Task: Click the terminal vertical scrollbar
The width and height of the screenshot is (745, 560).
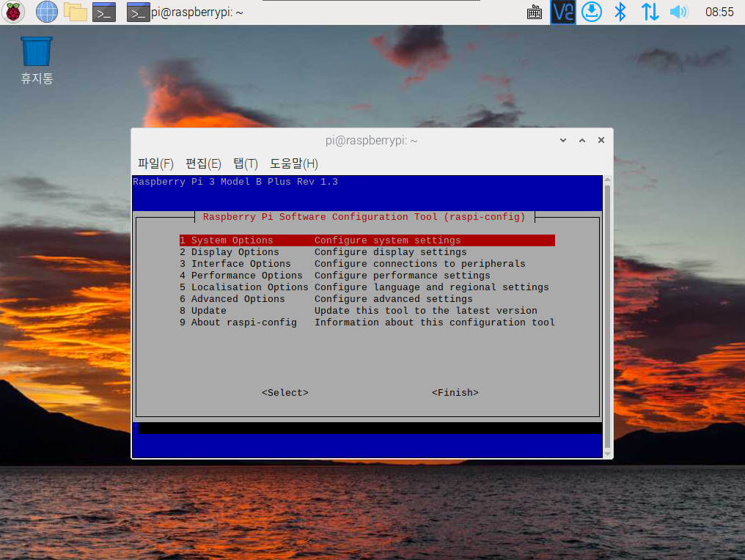Action: 607,317
